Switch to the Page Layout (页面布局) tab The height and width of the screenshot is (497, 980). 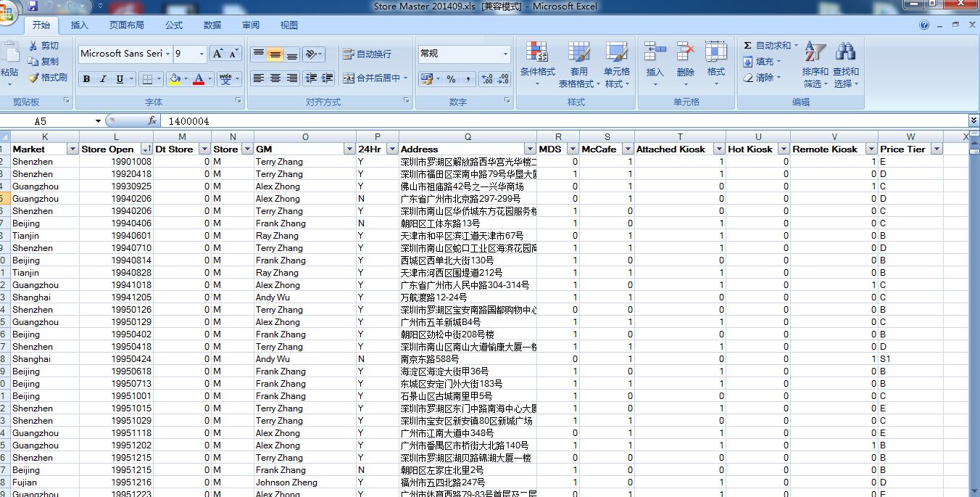(x=127, y=25)
